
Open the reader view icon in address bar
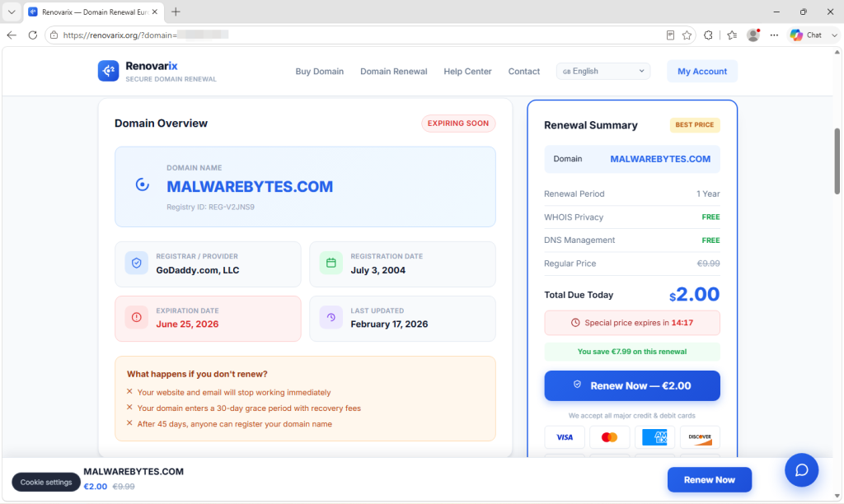pos(670,35)
